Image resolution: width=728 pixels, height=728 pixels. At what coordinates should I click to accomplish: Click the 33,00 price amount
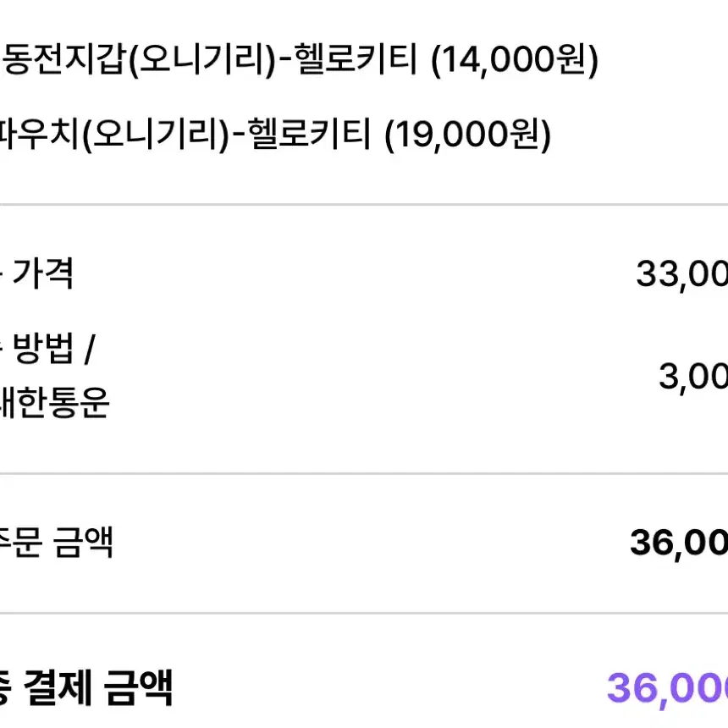coord(681,274)
